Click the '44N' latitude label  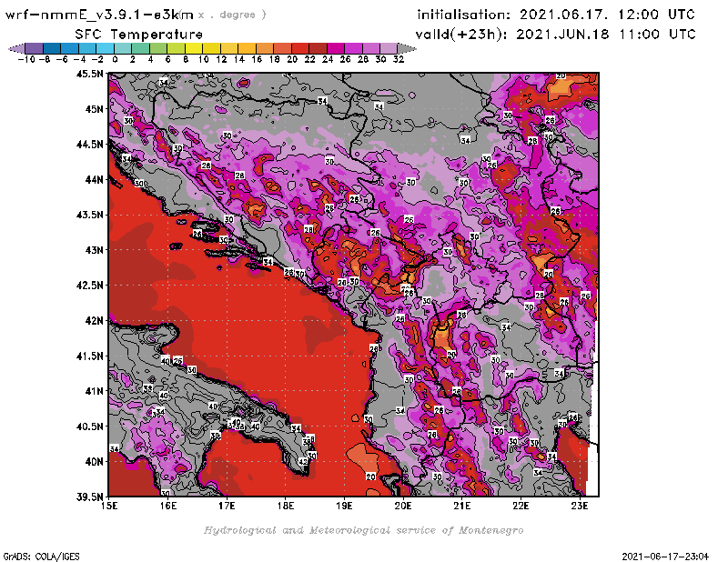point(95,179)
